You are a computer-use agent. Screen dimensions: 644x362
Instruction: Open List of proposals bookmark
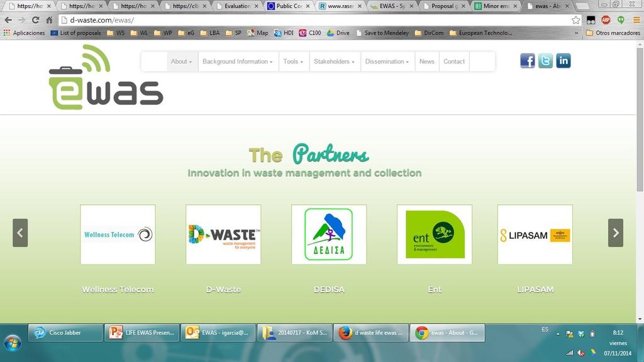[76, 33]
